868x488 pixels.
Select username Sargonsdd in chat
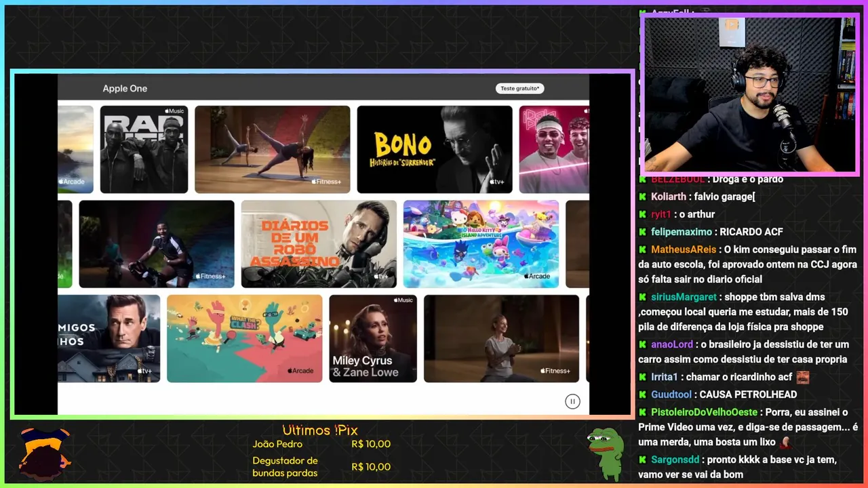click(x=676, y=460)
